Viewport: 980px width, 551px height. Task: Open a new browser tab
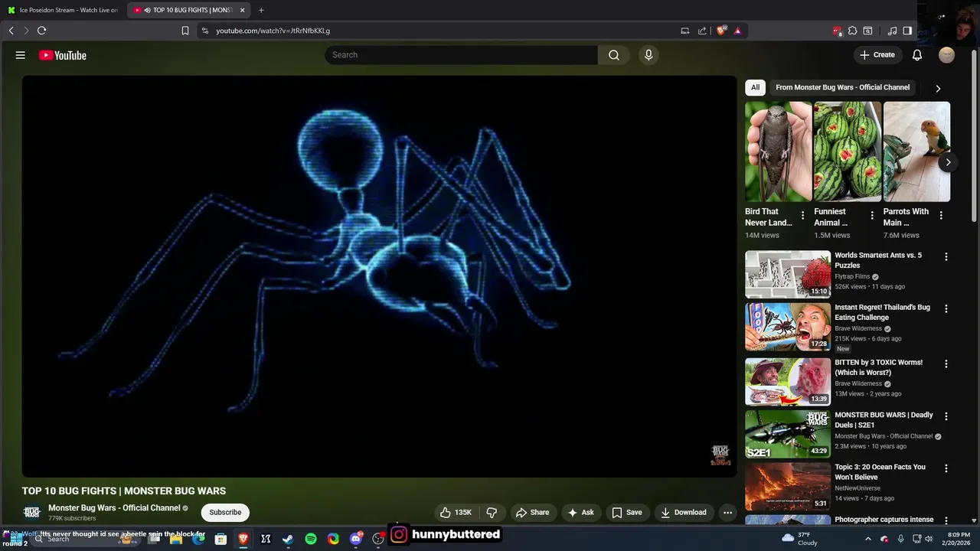point(261,10)
